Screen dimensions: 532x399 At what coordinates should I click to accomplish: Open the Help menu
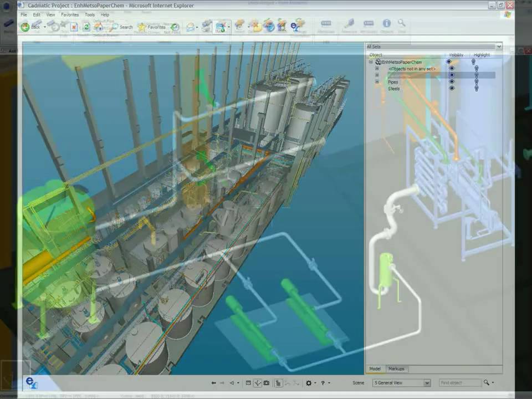pyautogui.click(x=105, y=14)
